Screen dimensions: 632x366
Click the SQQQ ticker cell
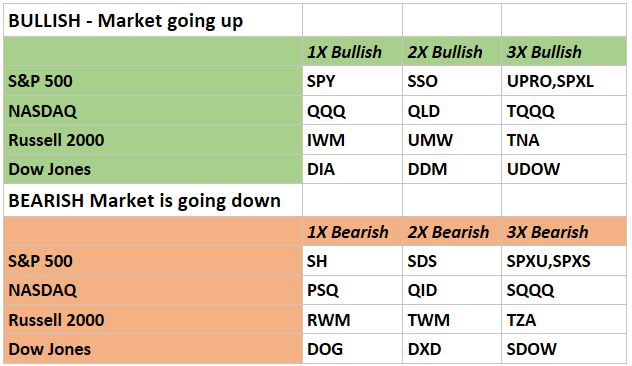tap(564, 290)
